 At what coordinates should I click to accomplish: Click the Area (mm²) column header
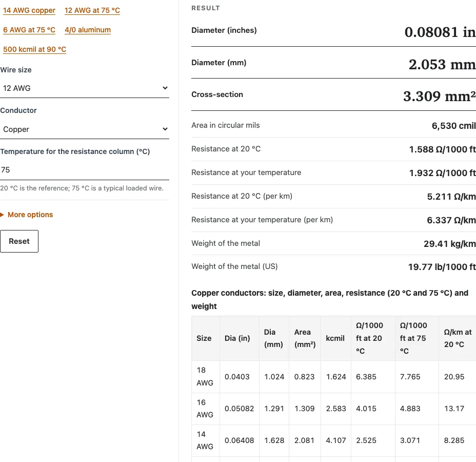pyautogui.click(x=305, y=338)
